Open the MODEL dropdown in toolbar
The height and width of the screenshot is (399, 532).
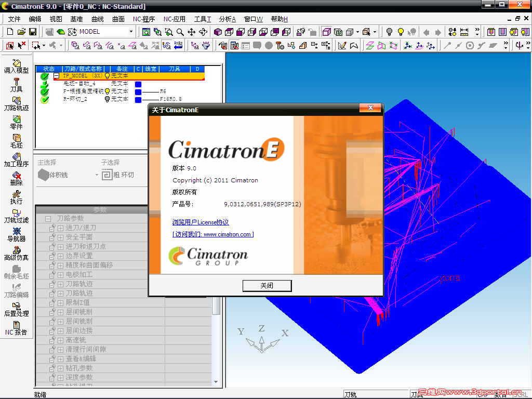pyautogui.click(x=131, y=32)
